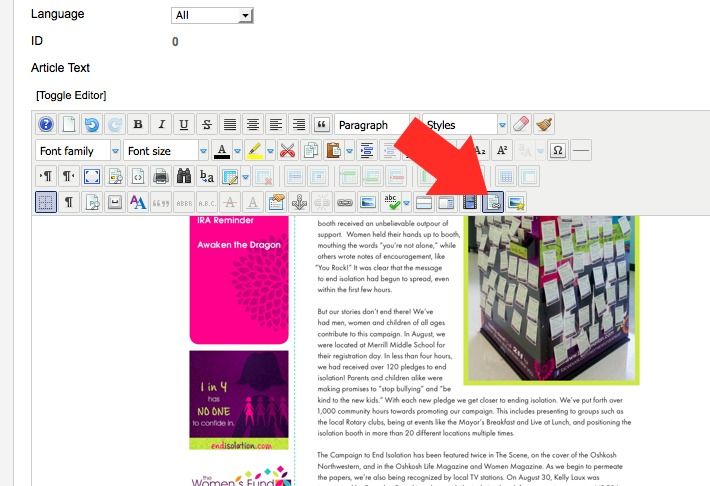Click the Copy icon
The image size is (710, 486).
click(x=311, y=150)
